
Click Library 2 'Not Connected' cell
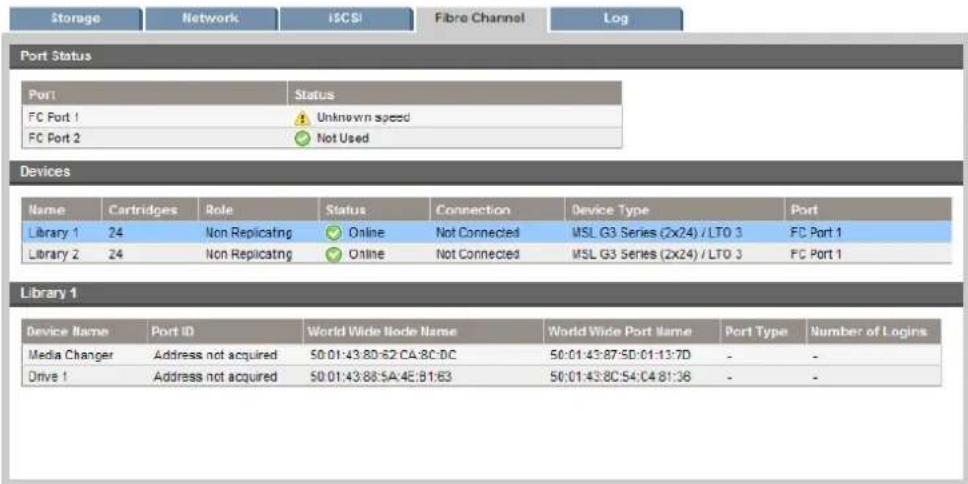tap(477, 254)
